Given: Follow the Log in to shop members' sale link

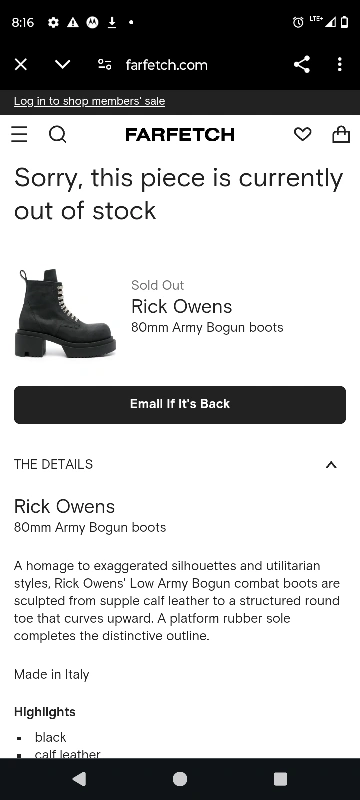Looking at the screenshot, I should pos(89,101).
